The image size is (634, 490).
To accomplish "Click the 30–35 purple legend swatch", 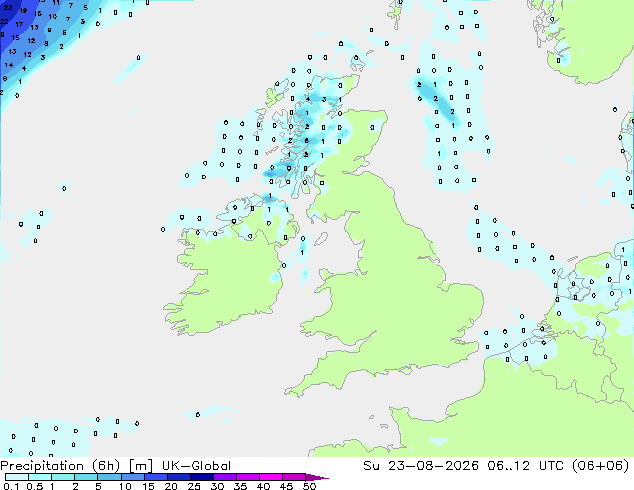I will click(225, 477).
